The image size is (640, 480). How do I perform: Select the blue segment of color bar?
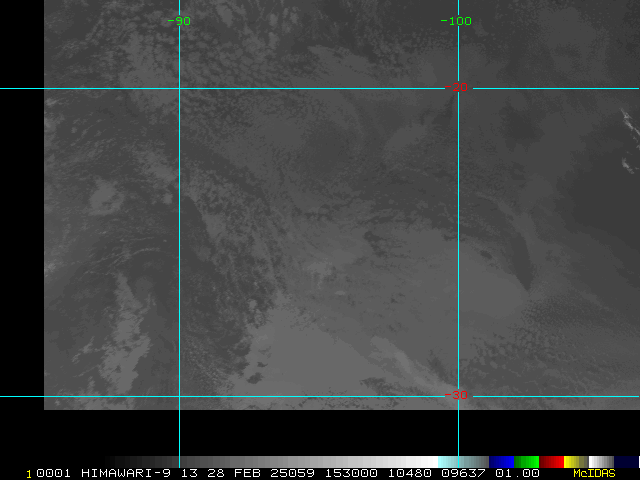tap(501, 462)
